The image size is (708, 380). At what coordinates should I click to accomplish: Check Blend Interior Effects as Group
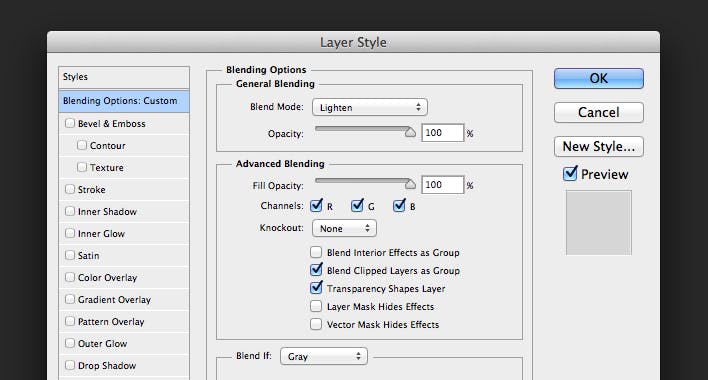coord(316,252)
